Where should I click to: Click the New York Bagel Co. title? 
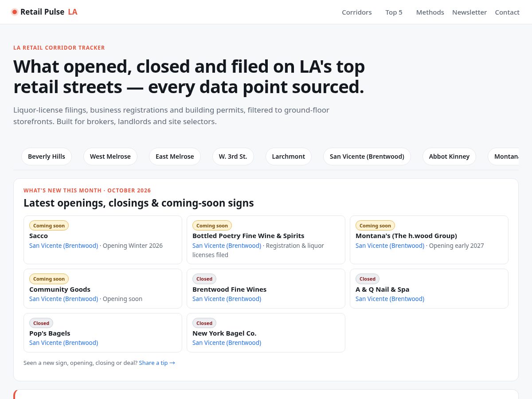pos(224,333)
